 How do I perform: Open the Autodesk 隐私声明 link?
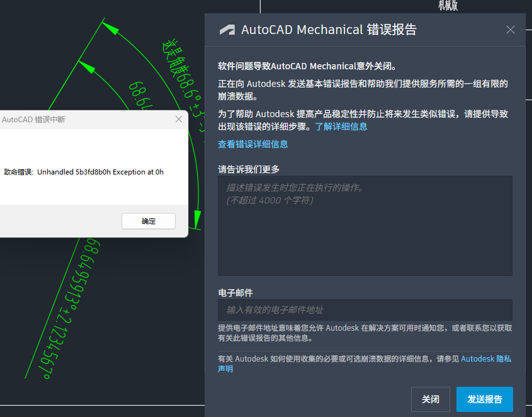[x=486, y=359]
